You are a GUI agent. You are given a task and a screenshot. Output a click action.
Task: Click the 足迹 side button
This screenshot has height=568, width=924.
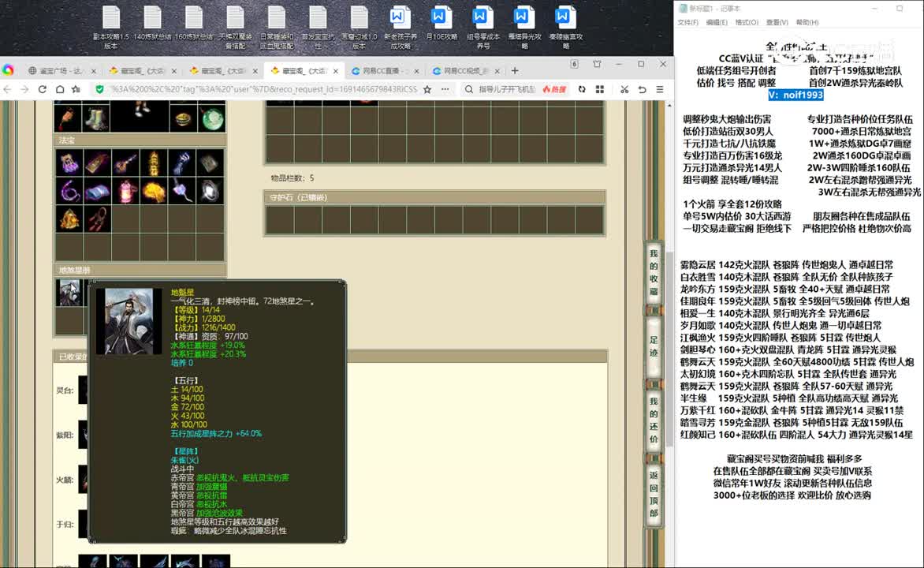[x=654, y=346]
